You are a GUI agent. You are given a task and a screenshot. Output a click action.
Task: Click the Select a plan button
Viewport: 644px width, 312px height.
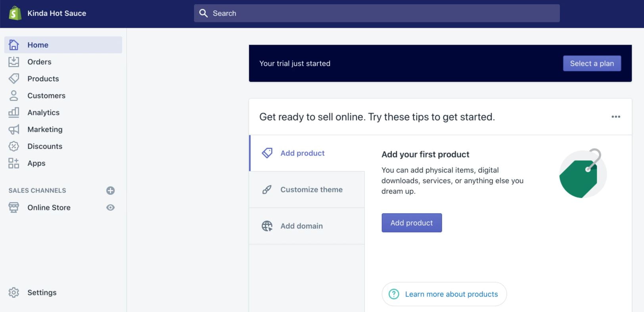point(592,63)
